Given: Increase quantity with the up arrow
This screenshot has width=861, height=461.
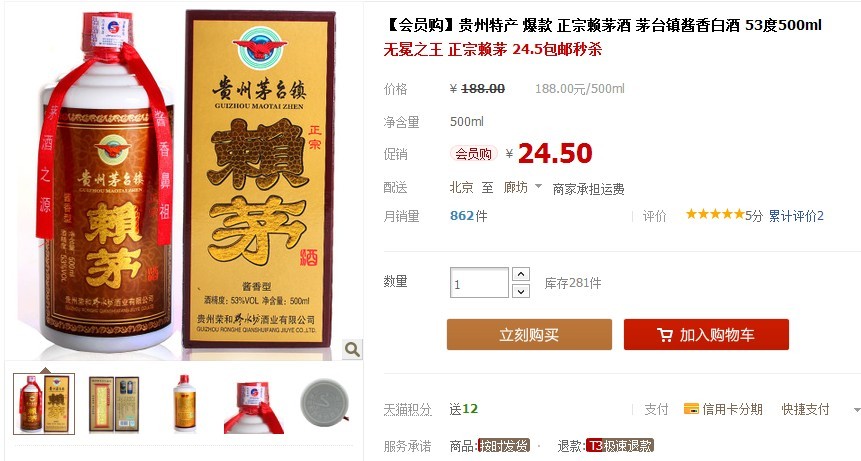Looking at the screenshot, I should pos(521,274).
